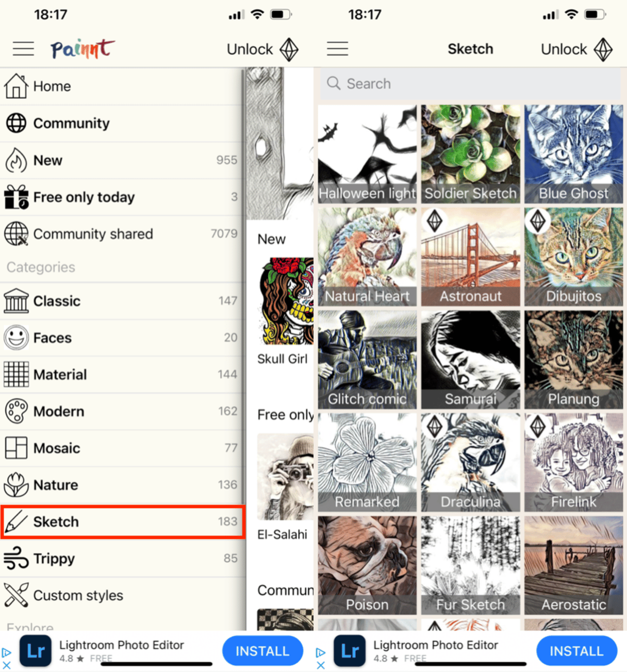This screenshot has height=672, width=627.
Task: Tap the smiley Faces category icon
Action: [16, 338]
